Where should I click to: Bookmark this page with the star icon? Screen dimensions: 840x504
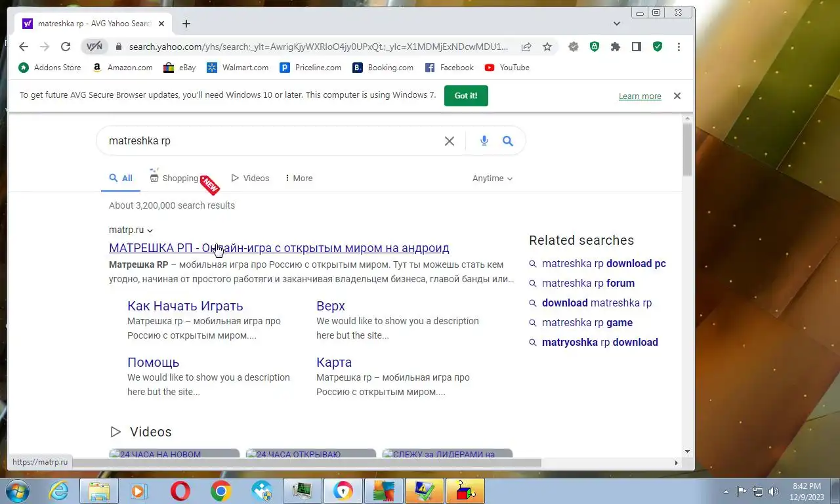[x=547, y=47]
